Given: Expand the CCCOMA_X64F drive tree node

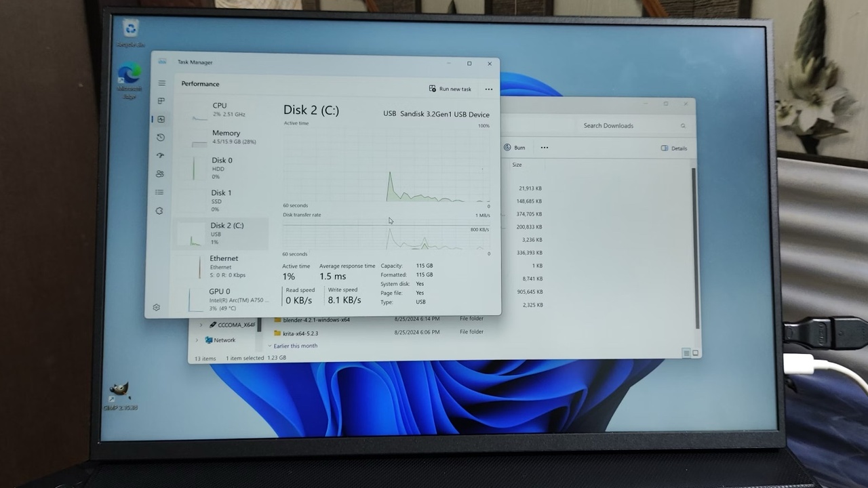Looking at the screenshot, I should [201, 325].
